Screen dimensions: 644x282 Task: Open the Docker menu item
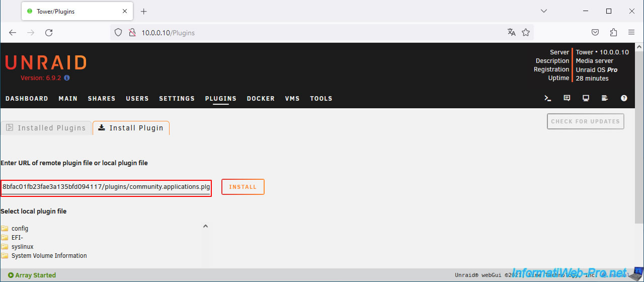[x=261, y=99]
